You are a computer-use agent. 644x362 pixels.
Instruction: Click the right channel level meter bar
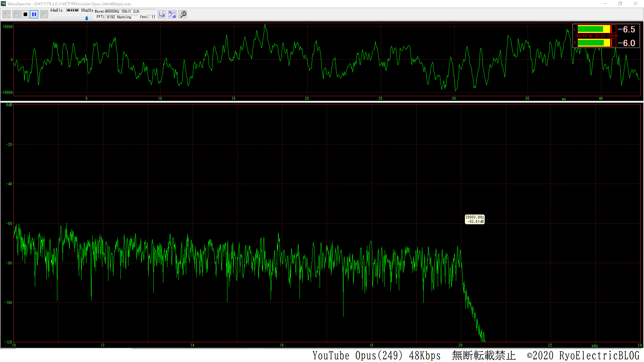point(597,43)
